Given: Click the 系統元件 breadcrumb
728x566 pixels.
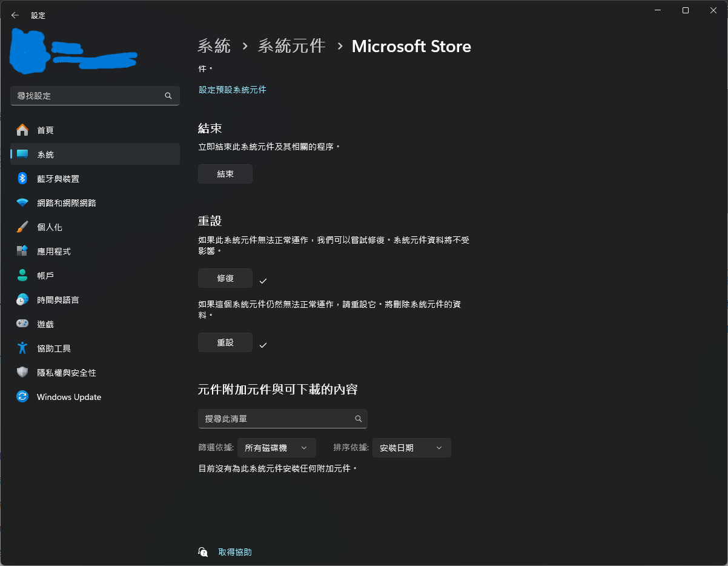Looking at the screenshot, I should 292,46.
